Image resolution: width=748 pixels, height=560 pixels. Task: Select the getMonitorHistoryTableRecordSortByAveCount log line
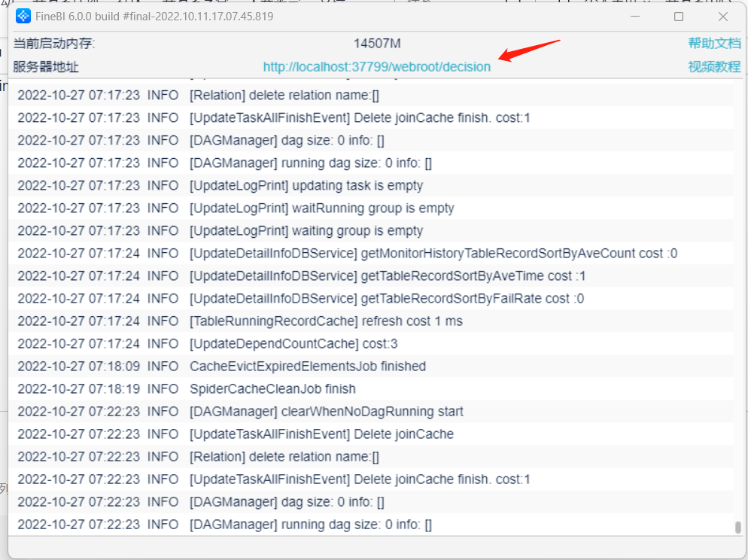coord(371,254)
